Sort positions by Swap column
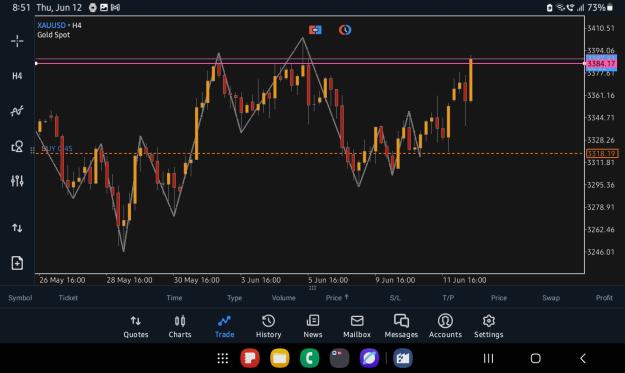 551,298
